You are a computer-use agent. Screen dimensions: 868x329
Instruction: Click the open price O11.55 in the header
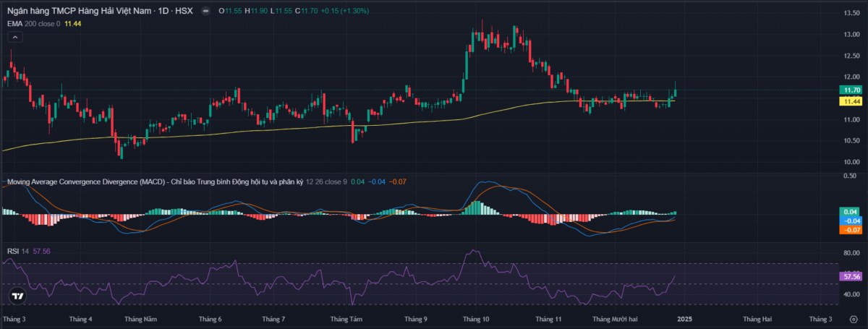click(x=231, y=12)
